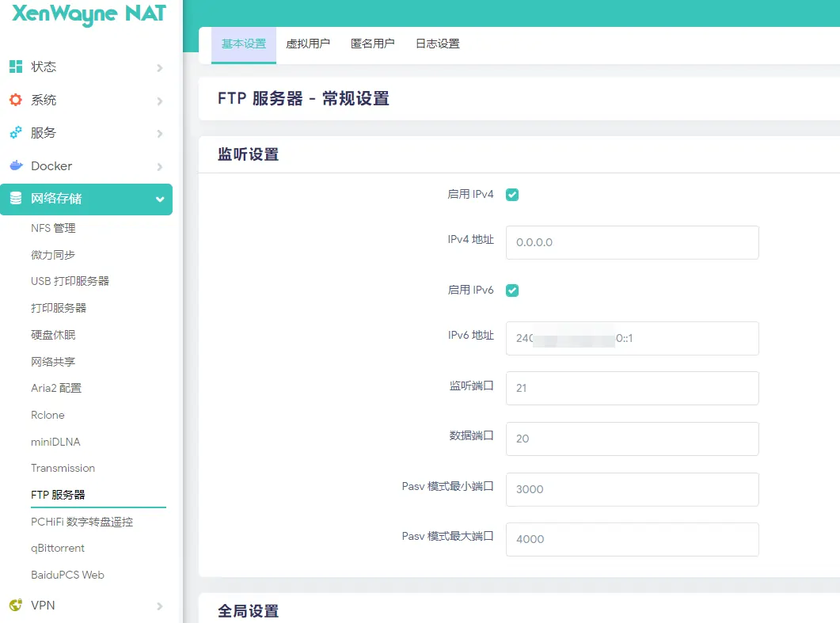This screenshot has height=623, width=840.
Task: Open 硬盘休眠 page
Action: (53, 335)
